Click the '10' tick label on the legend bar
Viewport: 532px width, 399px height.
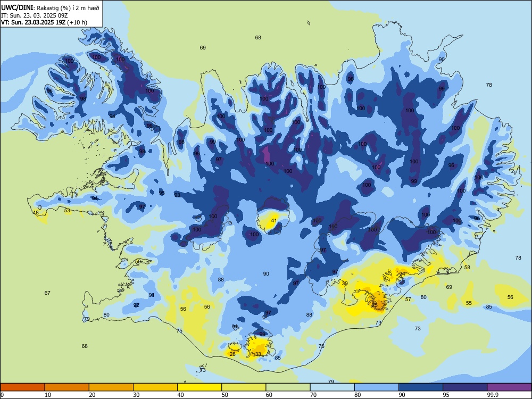point(48,395)
